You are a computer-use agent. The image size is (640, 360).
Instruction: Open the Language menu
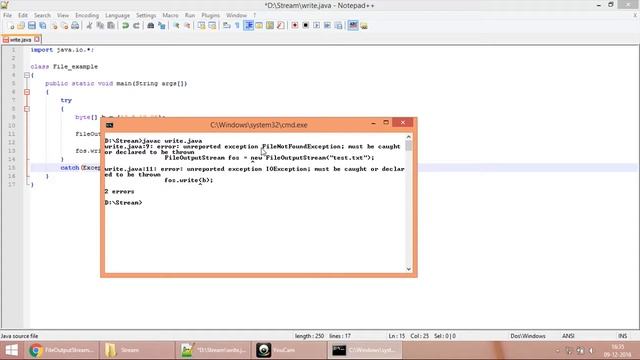click(x=118, y=15)
